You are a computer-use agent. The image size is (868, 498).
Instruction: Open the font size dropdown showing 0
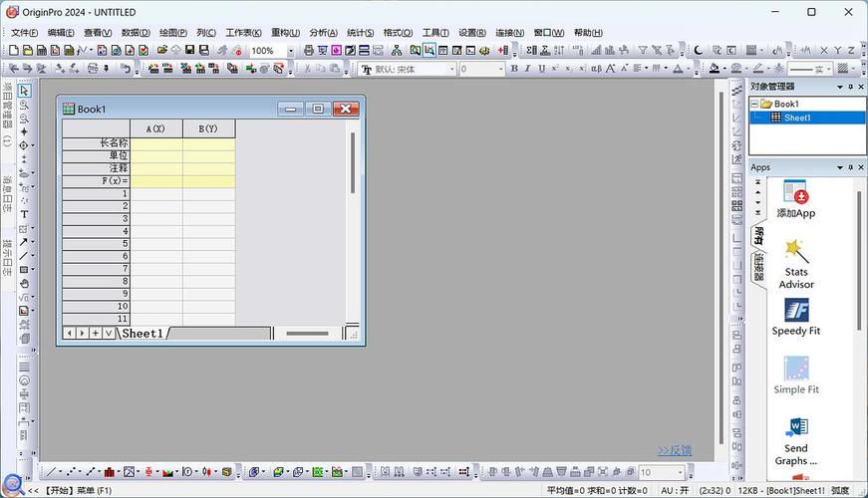[500, 69]
